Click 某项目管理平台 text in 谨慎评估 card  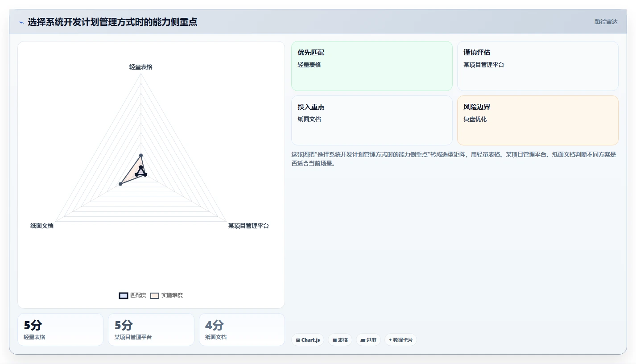pos(484,65)
